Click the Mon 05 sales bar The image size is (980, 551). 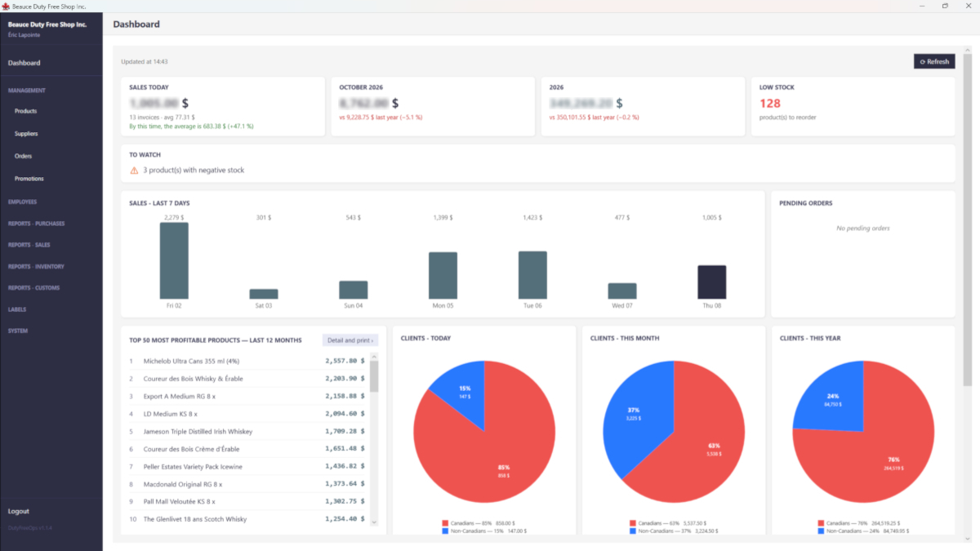pyautogui.click(x=443, y=275)
